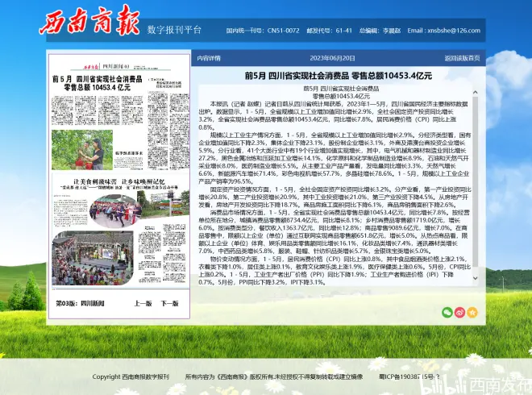Viewport: 532px width, 395px height.
Task: Click 数字报刊平台 header text
Action: pyautogui.click(x=174, y=30)
